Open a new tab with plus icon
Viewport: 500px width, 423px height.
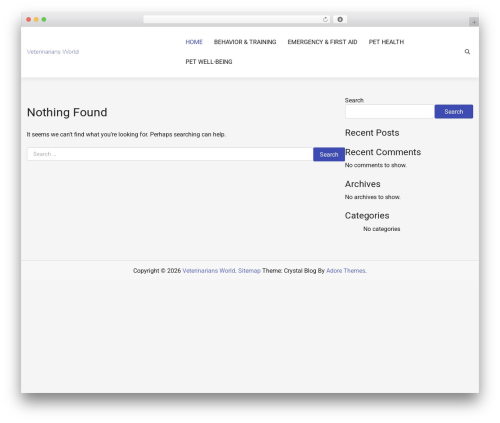pyautogui.click(x=474, y=22)
